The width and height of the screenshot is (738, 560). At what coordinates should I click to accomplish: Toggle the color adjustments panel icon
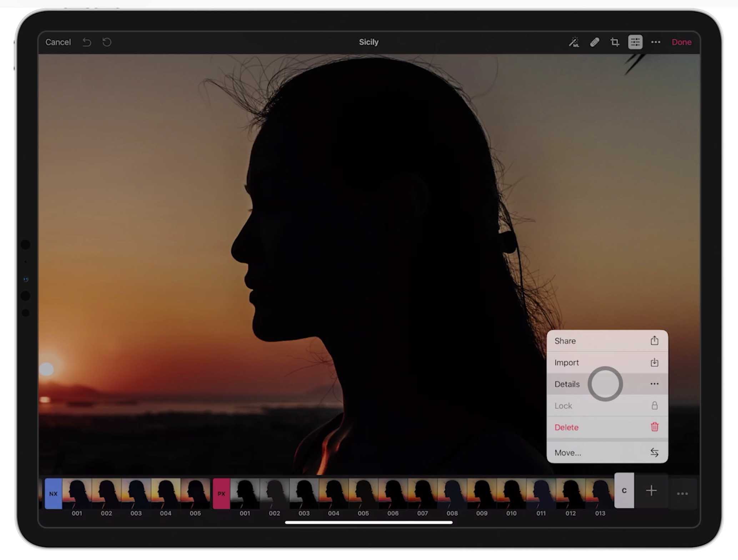tap(635, 42)
